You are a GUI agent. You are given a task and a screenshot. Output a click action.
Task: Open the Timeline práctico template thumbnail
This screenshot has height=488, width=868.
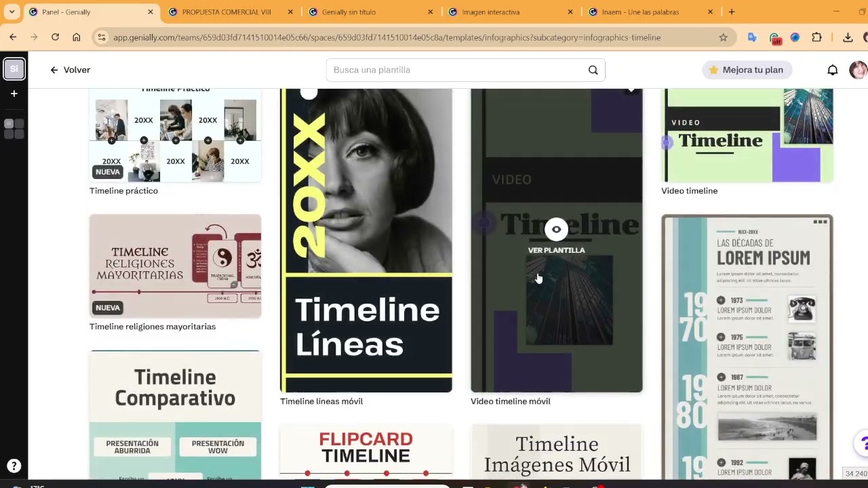click(x=175, y=135)
